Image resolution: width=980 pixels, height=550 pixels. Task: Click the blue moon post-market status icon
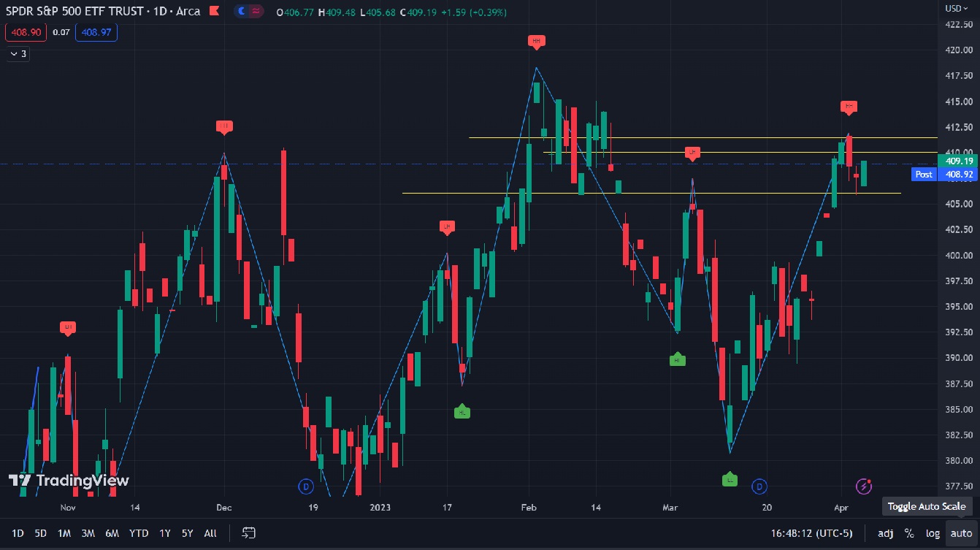(242, 12)
